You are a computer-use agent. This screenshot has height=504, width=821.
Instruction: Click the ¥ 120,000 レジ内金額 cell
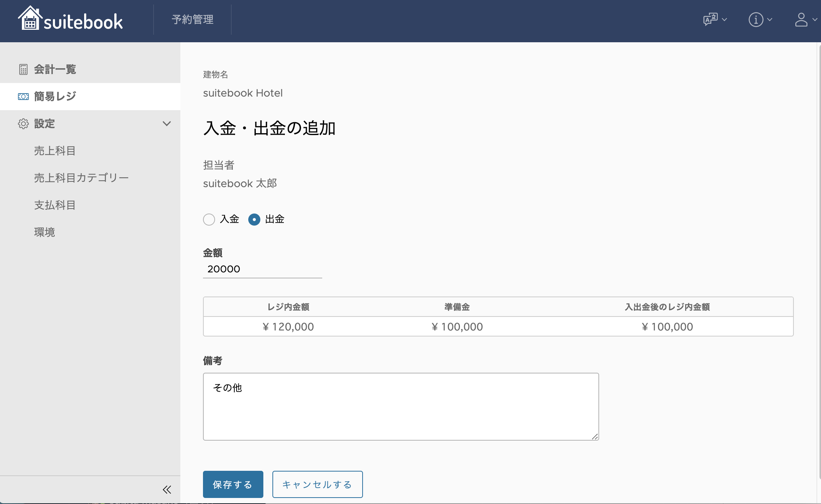pyautogui.click(x=288, y=327)
